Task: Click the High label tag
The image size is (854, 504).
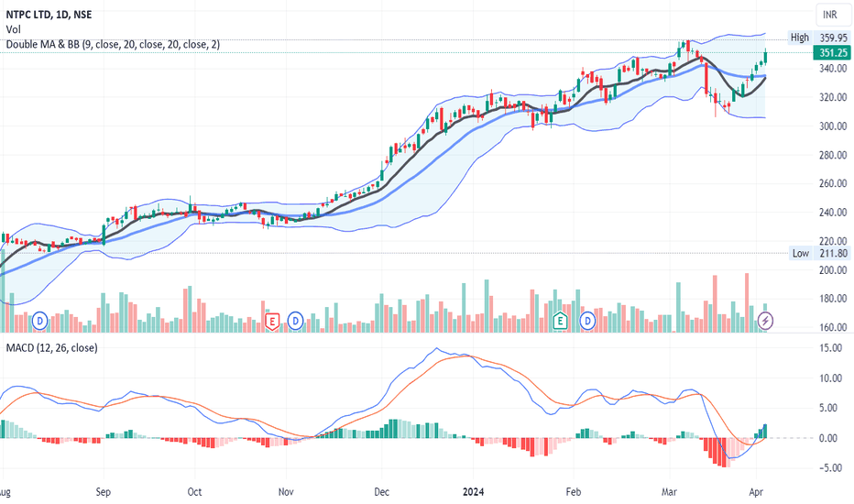Action: pyautogui.click(x=800, y=38)
